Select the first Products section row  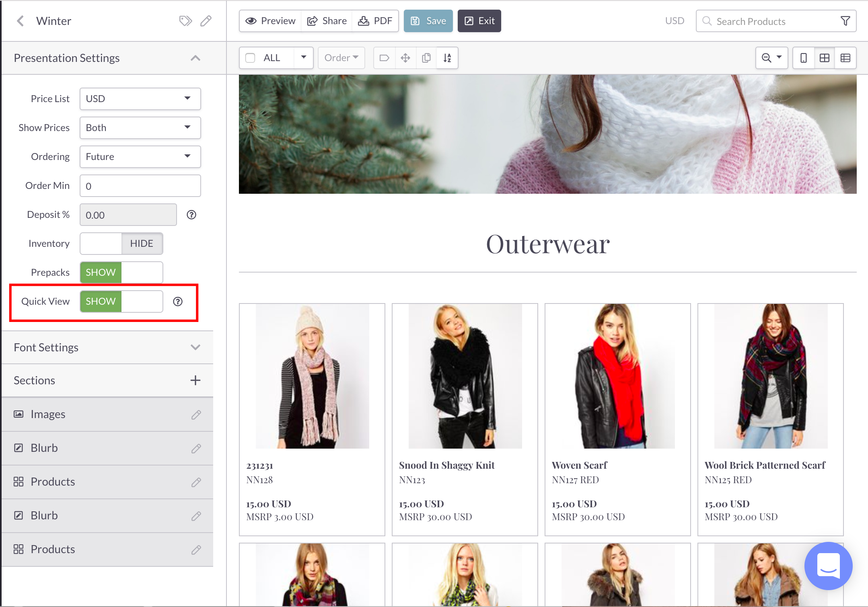tap(107, 482)
